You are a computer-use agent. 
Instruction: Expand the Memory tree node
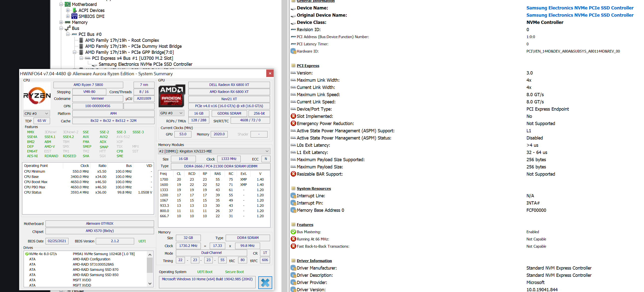point(61,22)
